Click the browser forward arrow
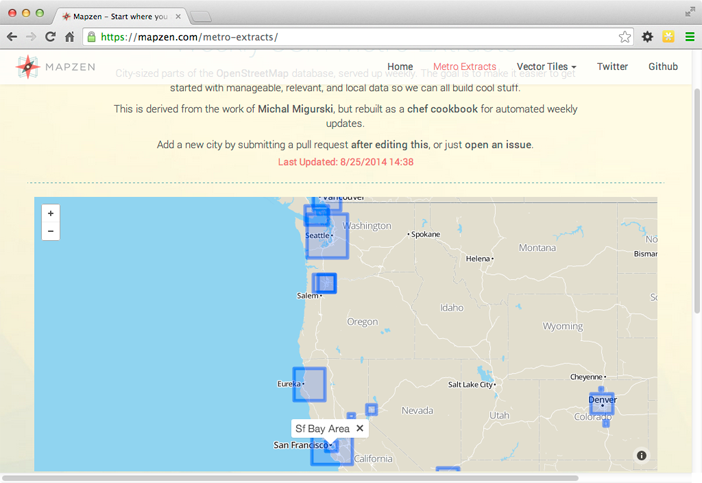This screenshot has width=702, height=483. [x=31, y=37]
